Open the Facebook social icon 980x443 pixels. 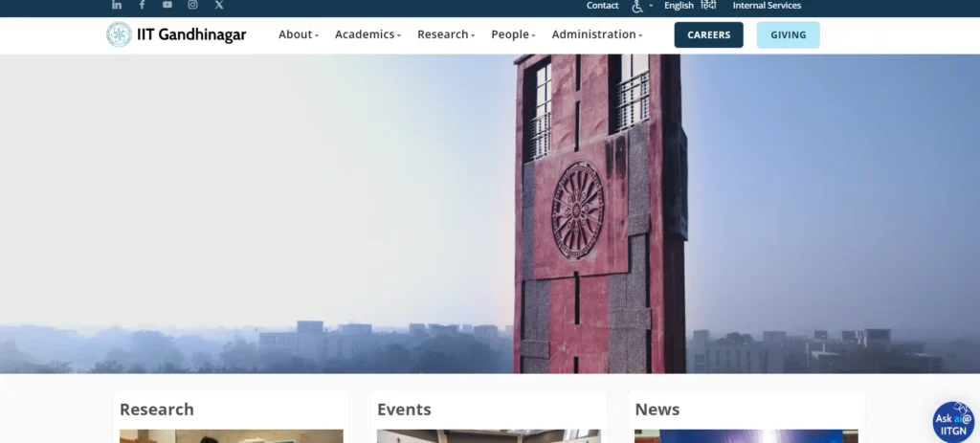[x=142, y=5]
